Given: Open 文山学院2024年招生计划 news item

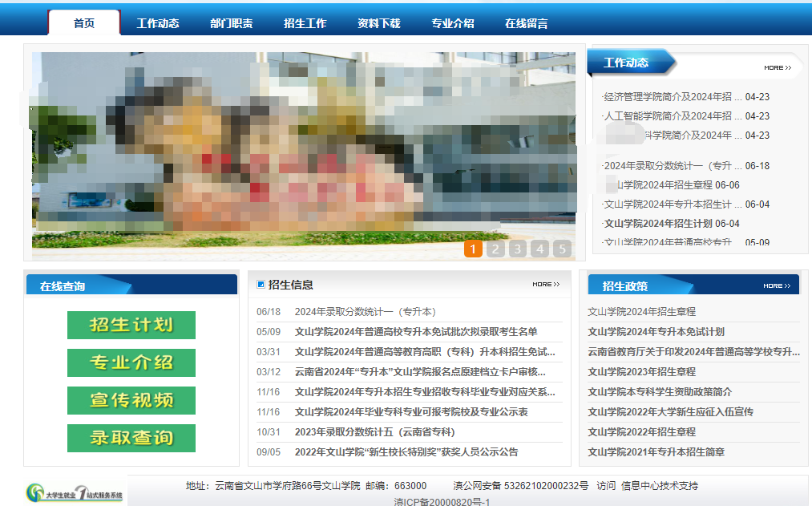Looking at the screenshot, I should click(x=657, y=223).
